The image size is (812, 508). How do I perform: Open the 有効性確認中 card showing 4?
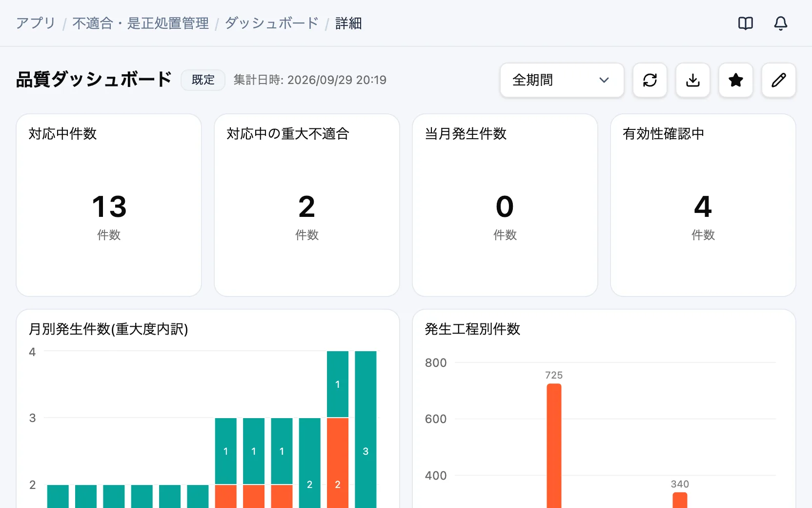pos(703,205)
